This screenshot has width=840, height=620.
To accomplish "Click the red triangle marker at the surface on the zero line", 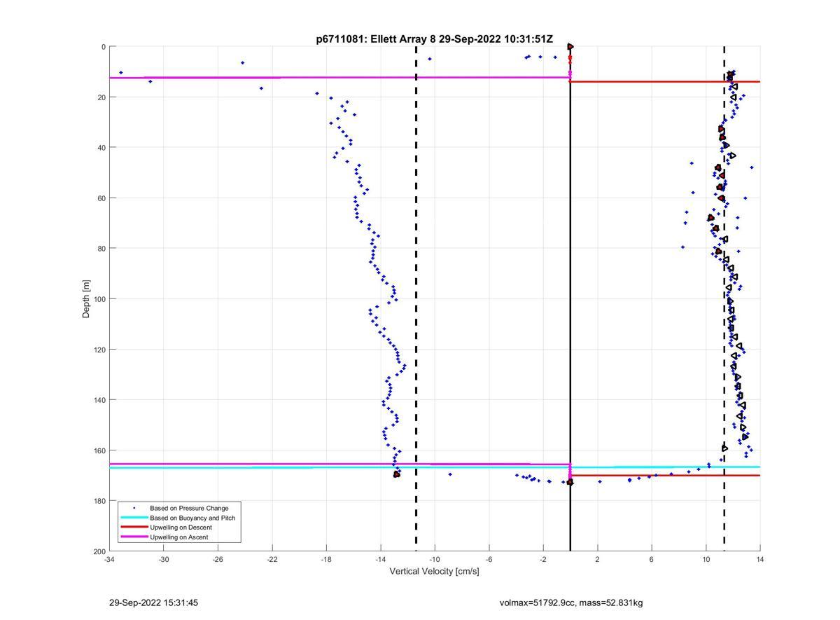I will point(570,47).
